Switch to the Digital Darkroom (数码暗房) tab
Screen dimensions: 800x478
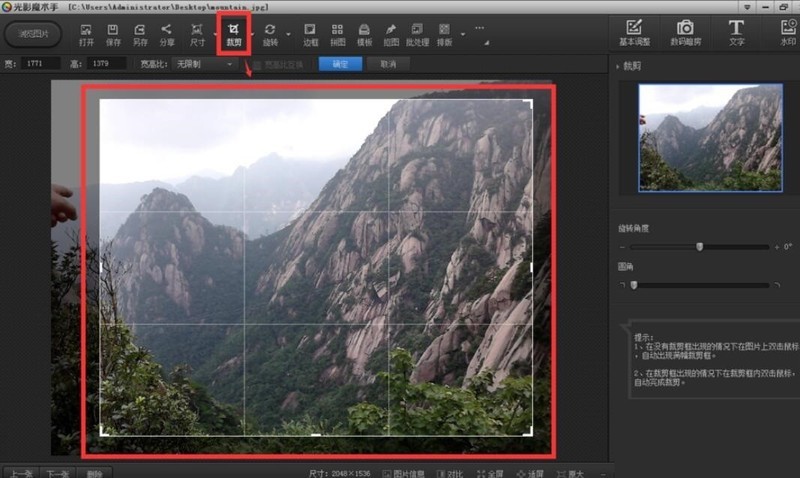coord(684,33)
